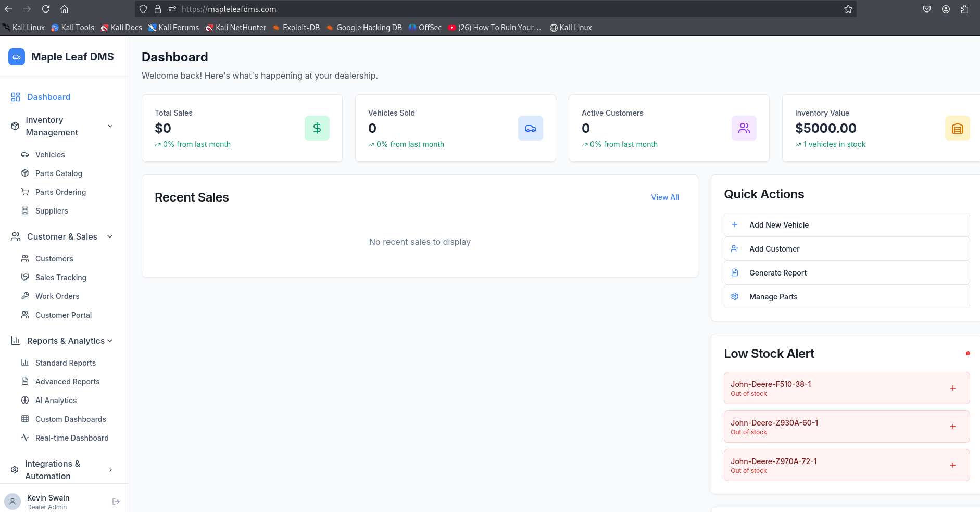Reload the page in the browser
980x512 pixels.
[x=46, y=9]
